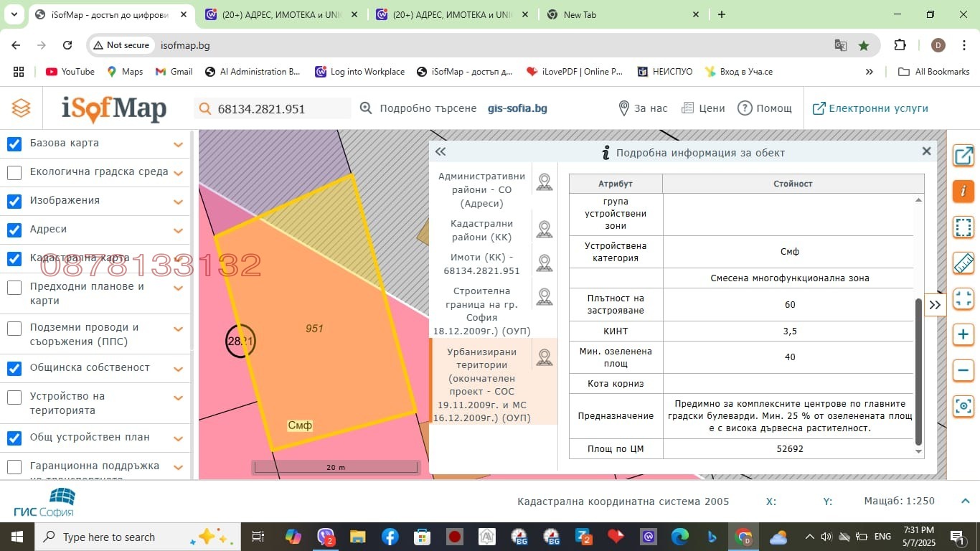Toggle Общинска собственост checkbox
The image size is (980, 551).
[14, 369]
